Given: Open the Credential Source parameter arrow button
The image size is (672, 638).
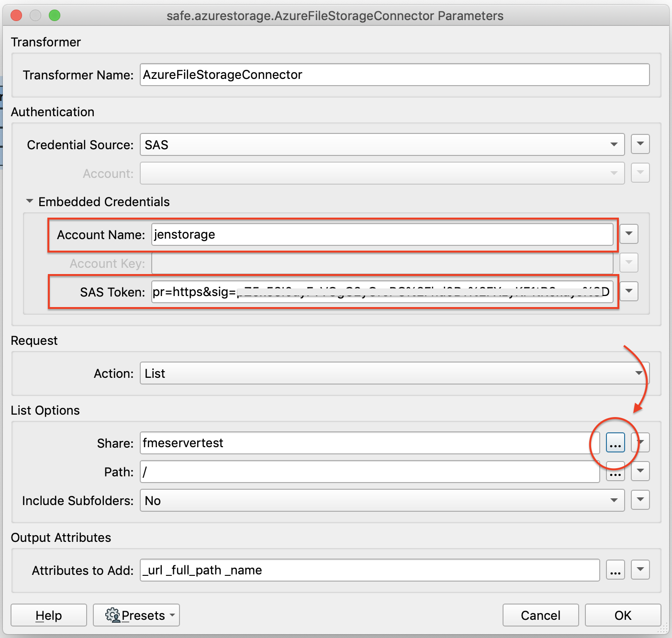Looking at the screenshot, I should [x=640, y=144].
